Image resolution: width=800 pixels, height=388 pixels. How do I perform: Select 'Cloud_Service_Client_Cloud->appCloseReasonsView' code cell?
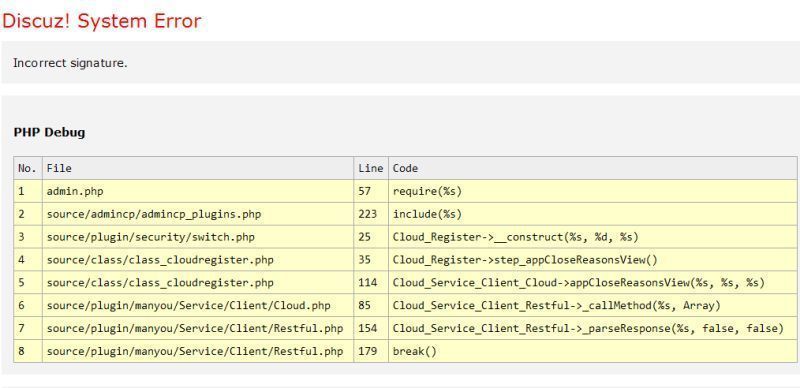[593, 283]
